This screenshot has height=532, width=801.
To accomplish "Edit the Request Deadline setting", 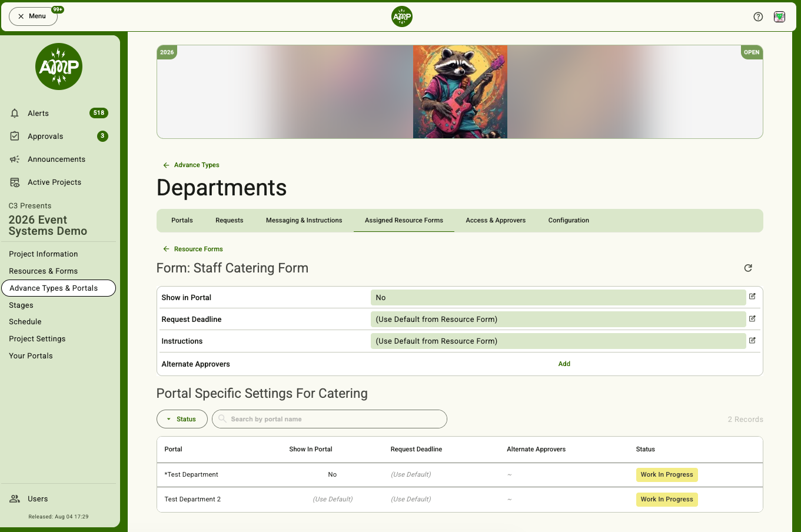I will [x=752, y=318].
